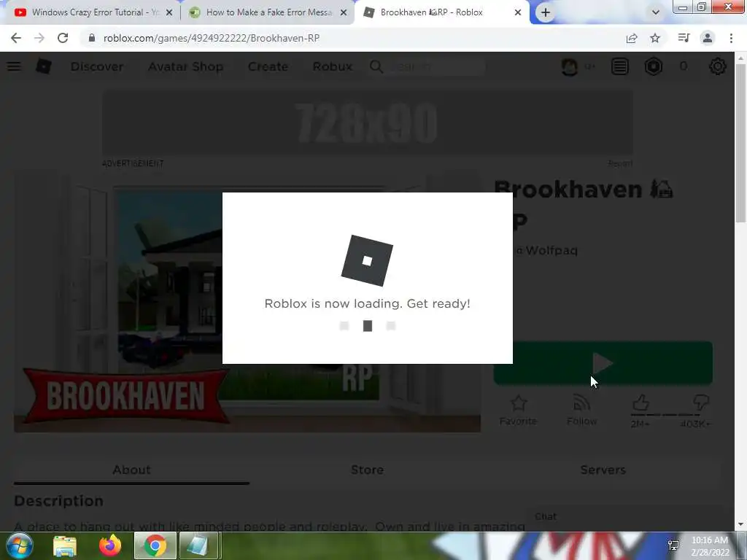Click the Robux hexagon icon
This screenshot has height=560, width=747.
tap(654, 66)
